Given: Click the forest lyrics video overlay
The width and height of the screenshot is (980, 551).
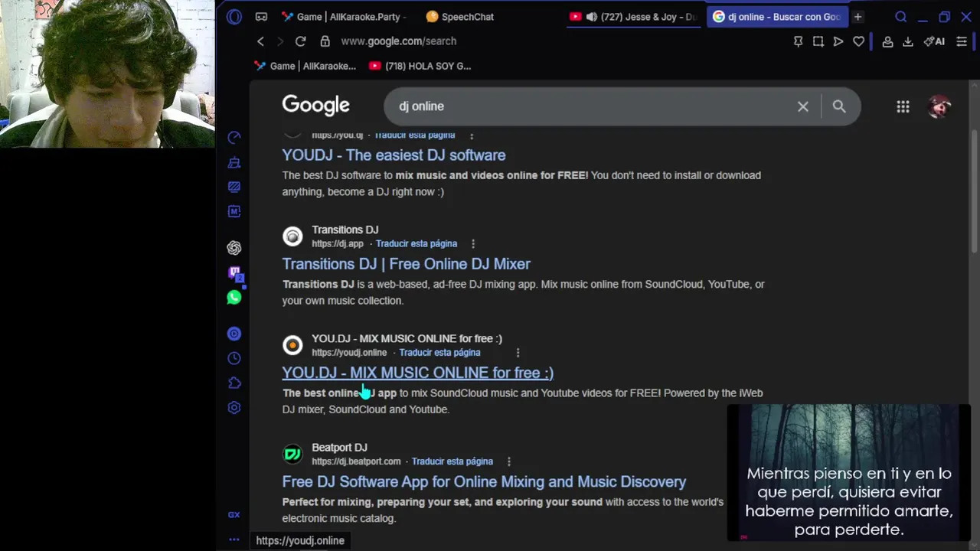Looking at the screenshot, I should (848, 472).
